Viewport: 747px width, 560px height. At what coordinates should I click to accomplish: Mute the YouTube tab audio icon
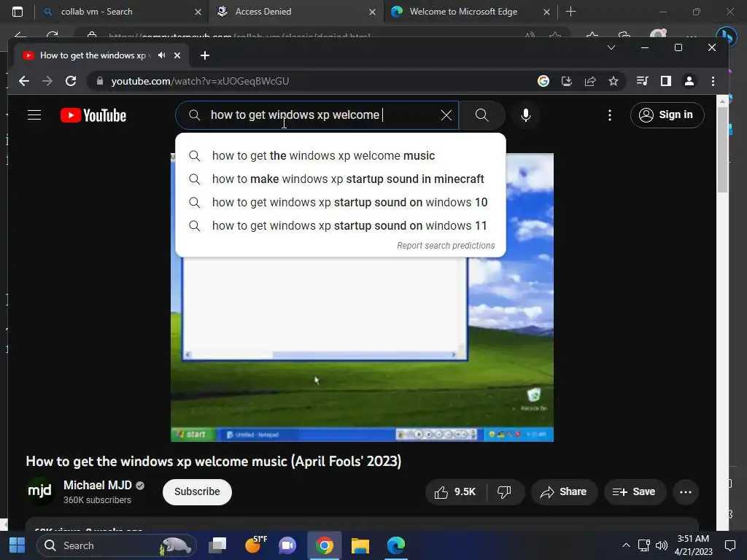tap(161, 55)
